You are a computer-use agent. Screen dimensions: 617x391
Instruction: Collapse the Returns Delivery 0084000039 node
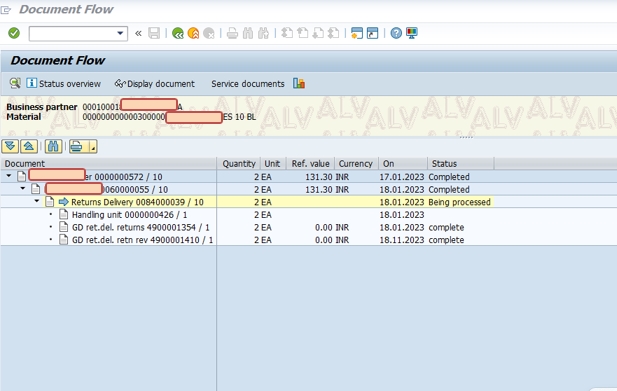click(37, 201)
